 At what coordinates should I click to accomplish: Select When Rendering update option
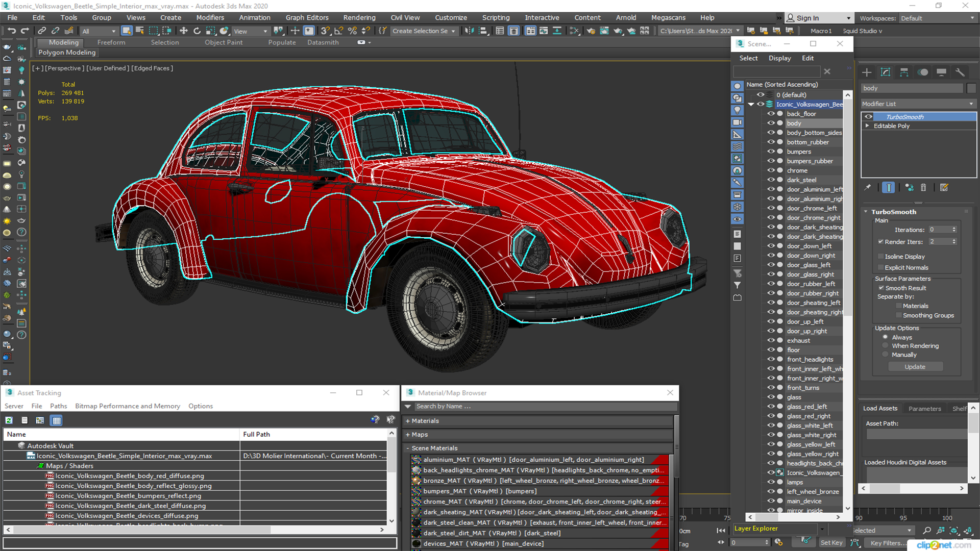click(x=886, y=346)
